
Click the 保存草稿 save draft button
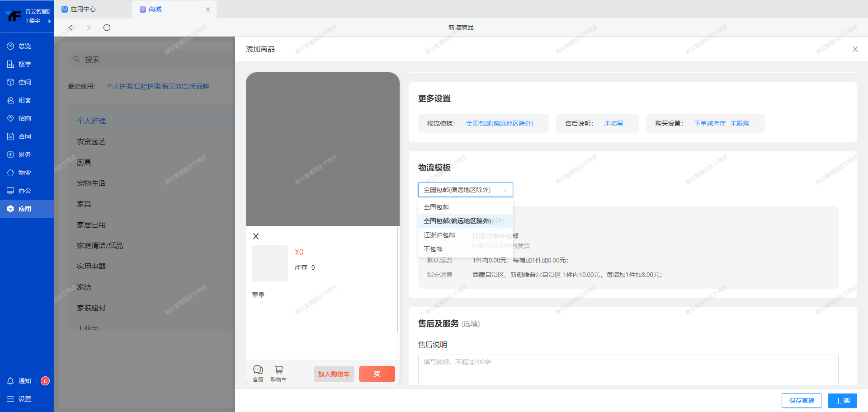[801, 401]
